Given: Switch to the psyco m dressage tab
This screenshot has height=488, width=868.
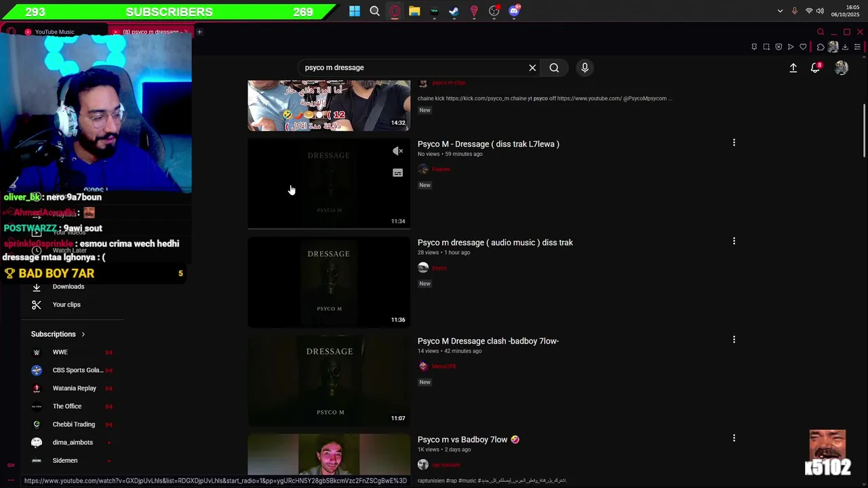Looking at the screenshot, I should pyautogui.click(x=151, y=32).
